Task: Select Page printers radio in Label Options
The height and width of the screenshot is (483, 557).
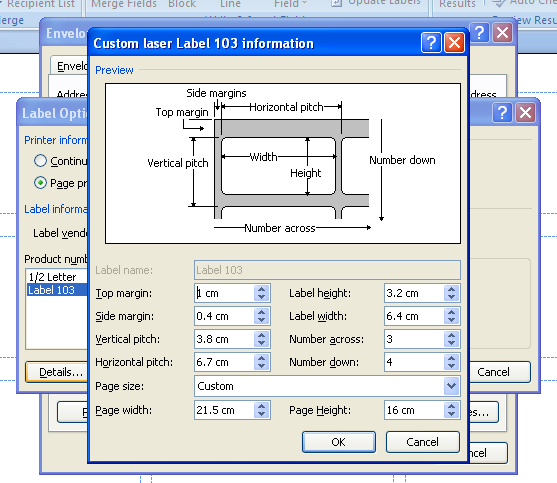Action: pyautogui.click(x=40, y=183)
